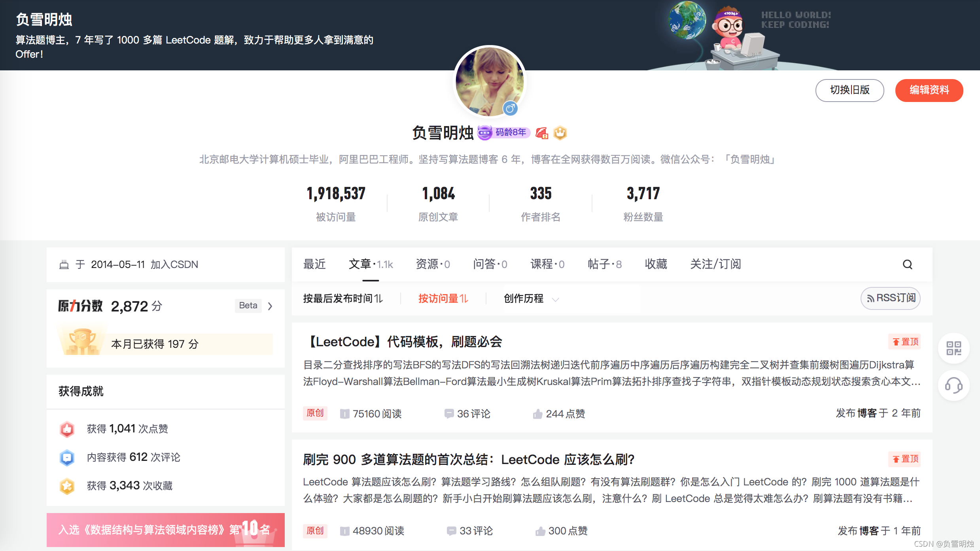Switch to the 最近 tab
The height and width of the screenshot is (551, 980).
tap(314, 264)
